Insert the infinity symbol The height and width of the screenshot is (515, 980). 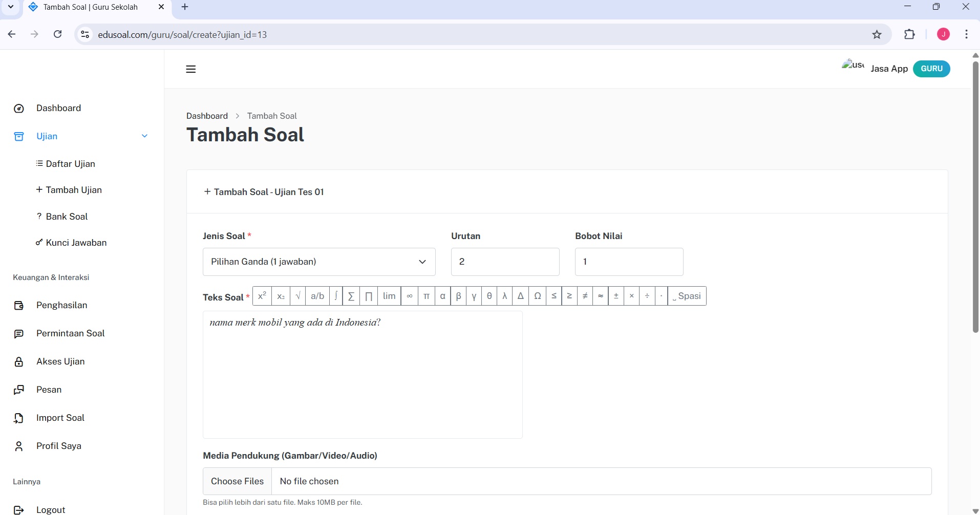point(409,296)
